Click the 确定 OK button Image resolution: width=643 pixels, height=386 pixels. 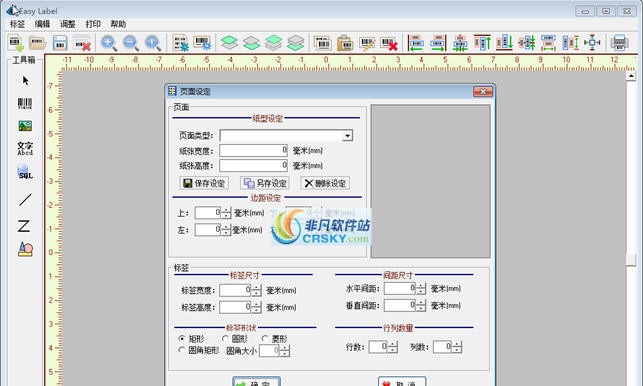pyautogui.click(x=257, y=382)
